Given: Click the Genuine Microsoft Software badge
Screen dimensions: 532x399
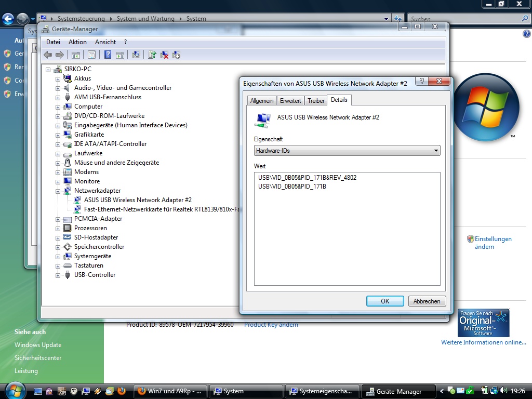Looking at the screenshot, I should (483, 323).
